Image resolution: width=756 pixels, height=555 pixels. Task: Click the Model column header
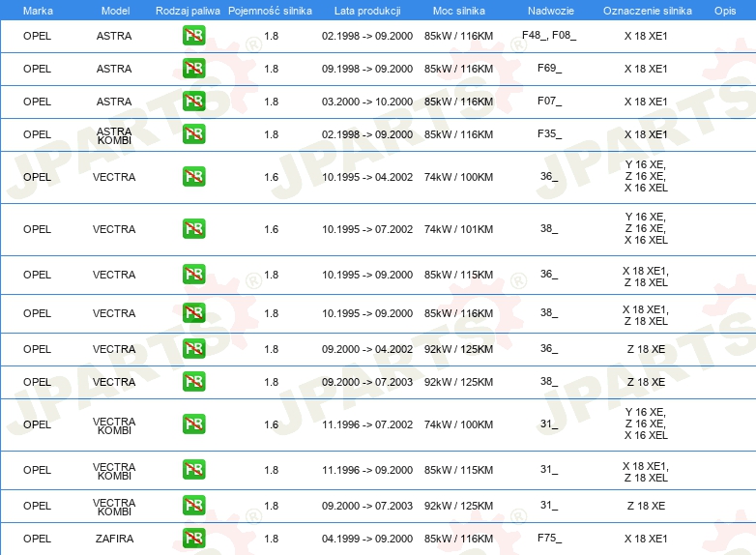coord(115,11)
